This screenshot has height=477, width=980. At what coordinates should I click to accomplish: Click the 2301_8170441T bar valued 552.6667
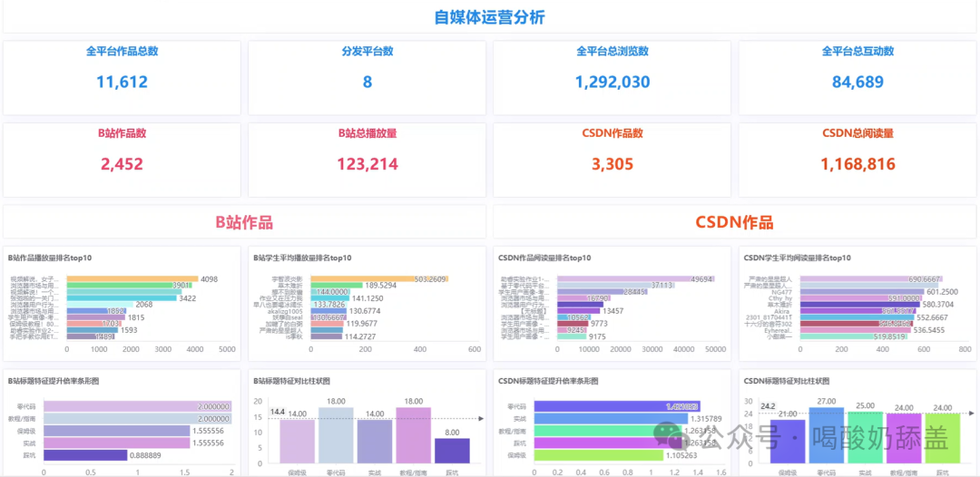(x=857, y=317)
